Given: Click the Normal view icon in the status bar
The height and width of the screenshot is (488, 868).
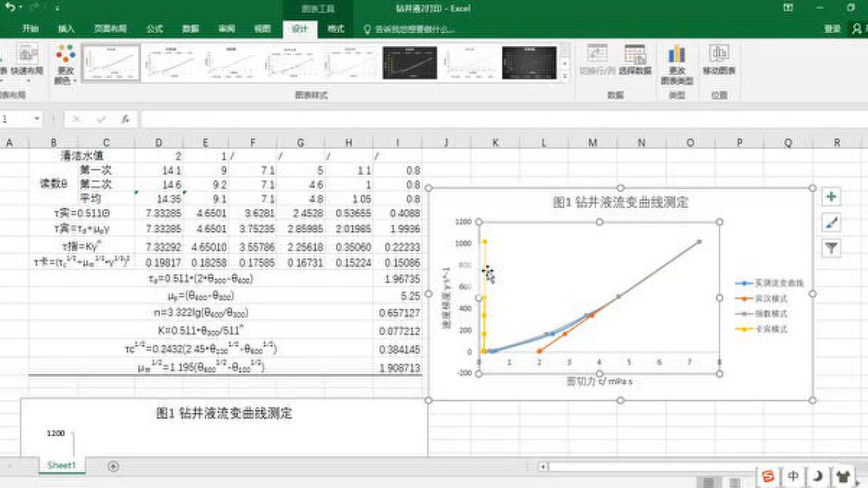Looking at the screenshot, I should (x=709, y=482).
